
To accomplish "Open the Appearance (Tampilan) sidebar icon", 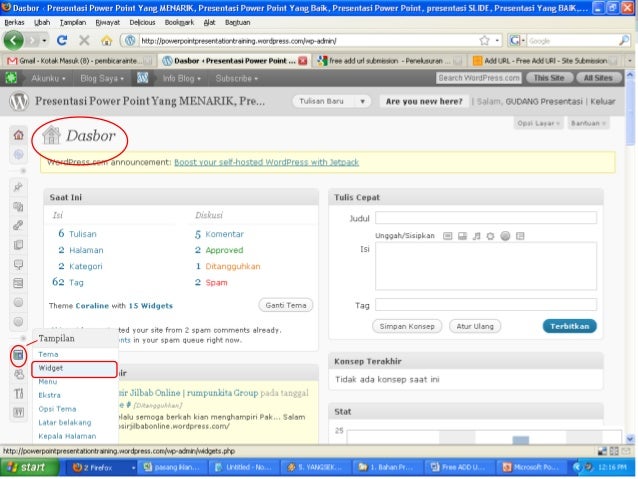I will click(x=18, y=355).
